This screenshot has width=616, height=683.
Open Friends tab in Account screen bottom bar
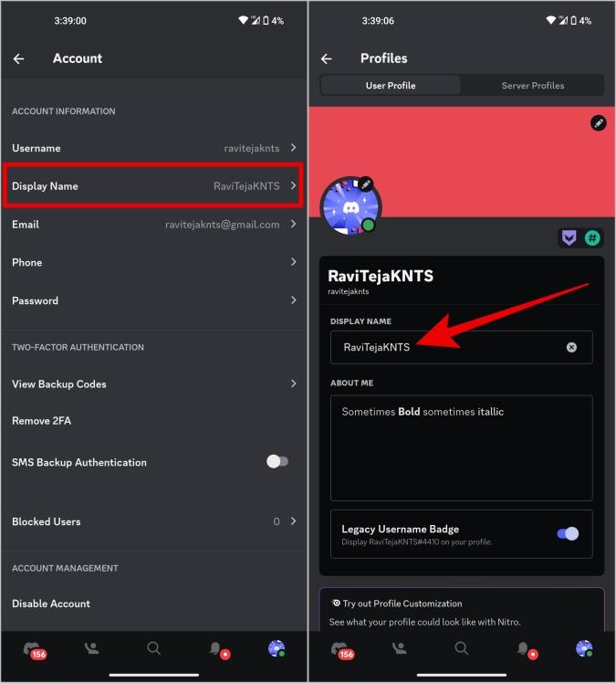tap(92, 648)
